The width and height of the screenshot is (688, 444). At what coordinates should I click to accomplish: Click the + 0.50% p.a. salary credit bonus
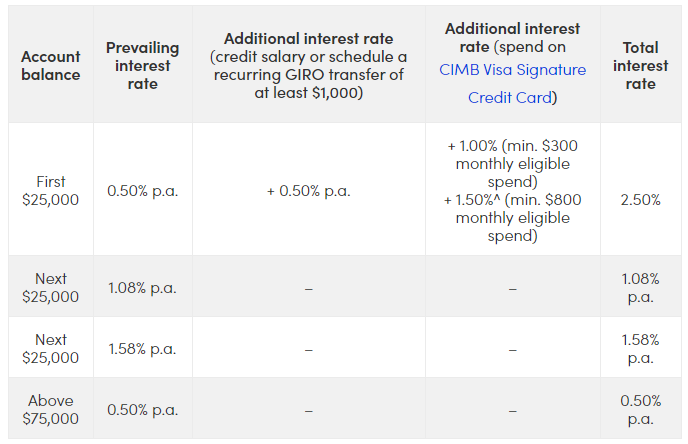pyautogui.click(x=308, y=190)
